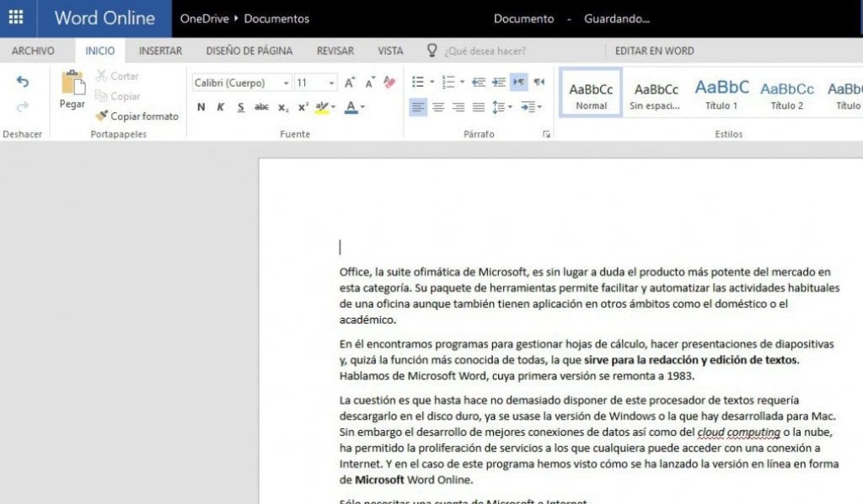Switch to the INSERTAR tab
This screenshot has width=863, height=504.
click(160, 51)
